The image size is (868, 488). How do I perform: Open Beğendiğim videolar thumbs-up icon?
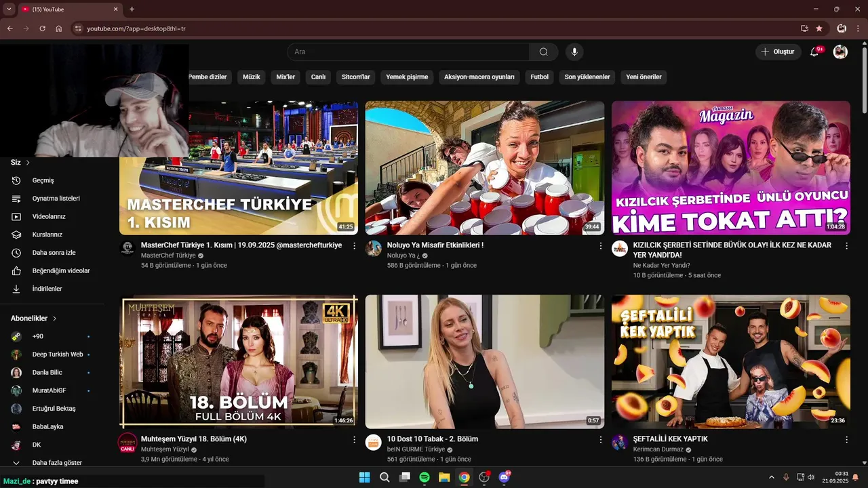17,270
